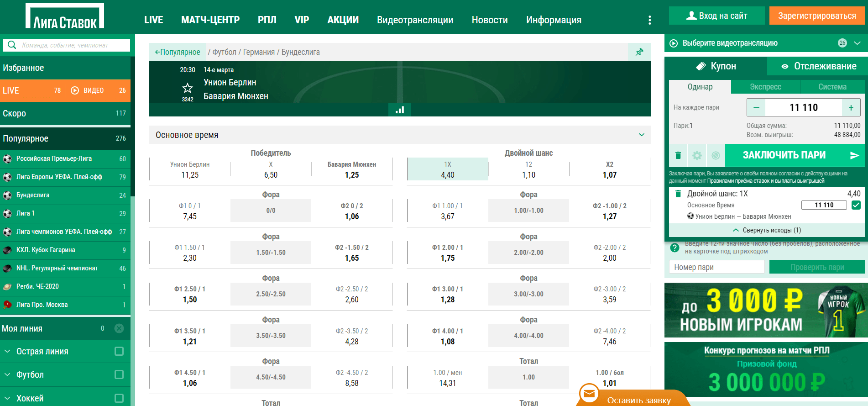The image size is (868, 406).
Task: Open match statistics bar chart icon
Action: click(x=400, y=110)
